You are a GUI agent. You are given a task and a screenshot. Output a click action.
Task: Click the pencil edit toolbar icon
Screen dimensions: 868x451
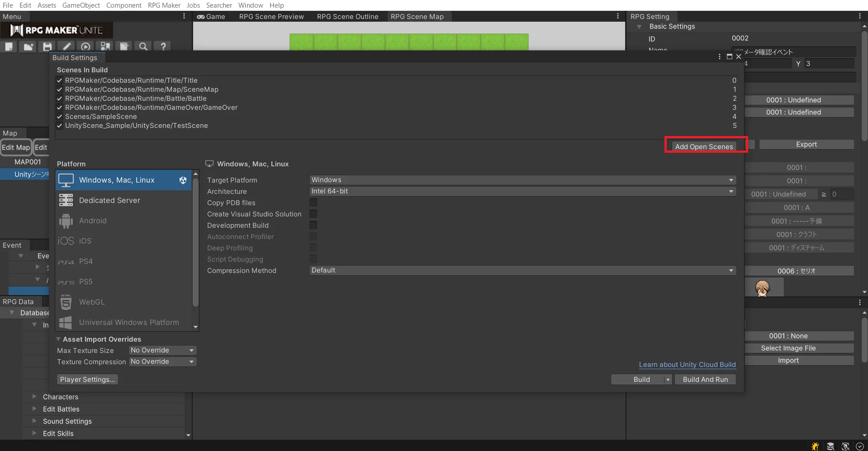coord(66,46)
